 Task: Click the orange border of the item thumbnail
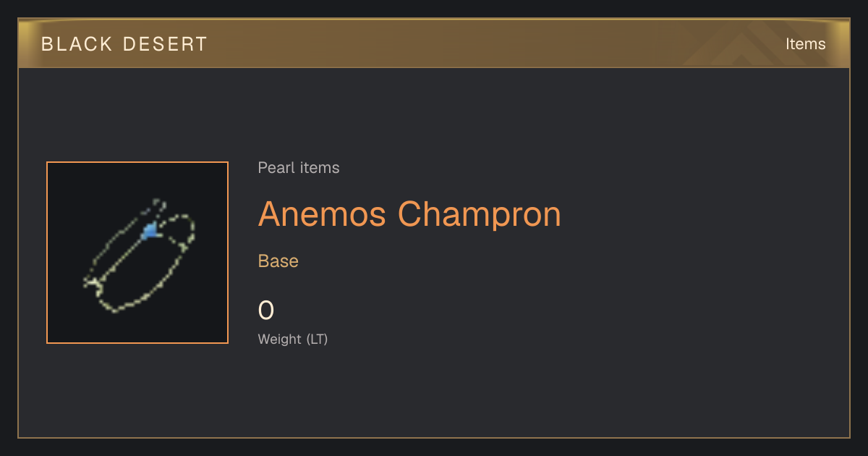(x=47, y=253)
